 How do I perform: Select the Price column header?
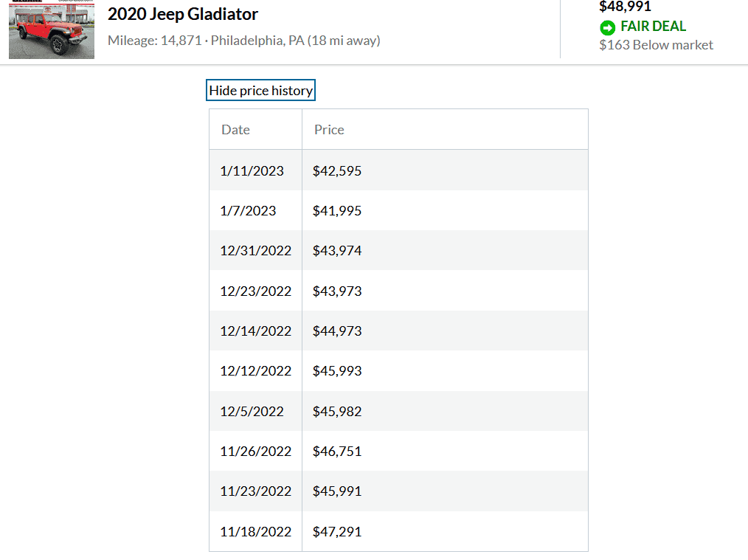click(x=329, y=130)
